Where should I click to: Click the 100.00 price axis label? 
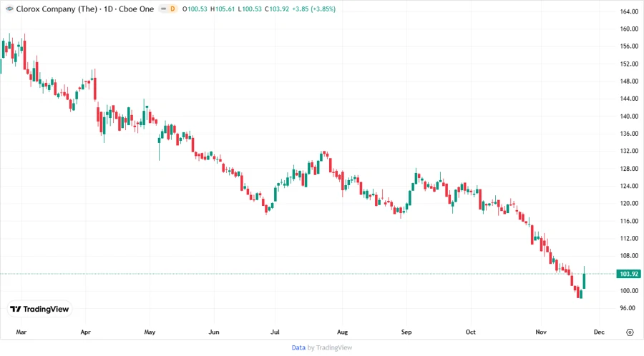tap(629, 291)
